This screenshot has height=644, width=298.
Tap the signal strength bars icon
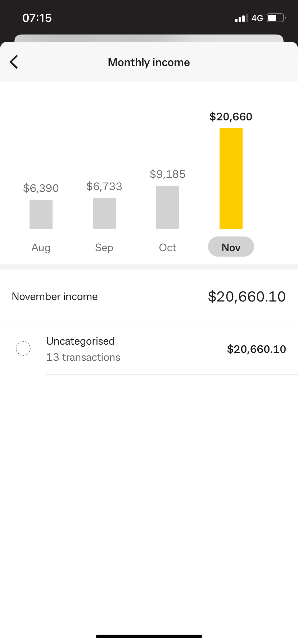click(x=241, y=18)
